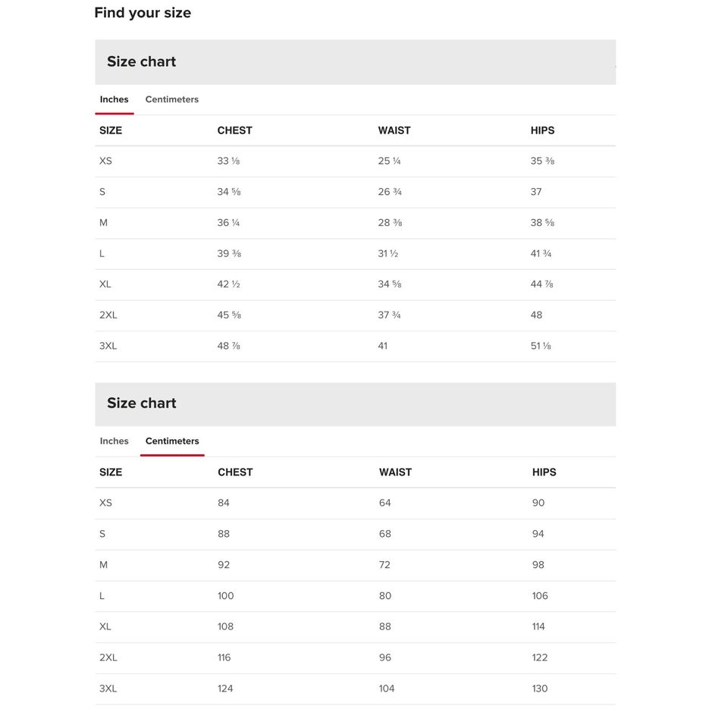Click the WAIST column header in the centimeters table
Viewport: 728px width, 728px height.
[x=395, y=472]
